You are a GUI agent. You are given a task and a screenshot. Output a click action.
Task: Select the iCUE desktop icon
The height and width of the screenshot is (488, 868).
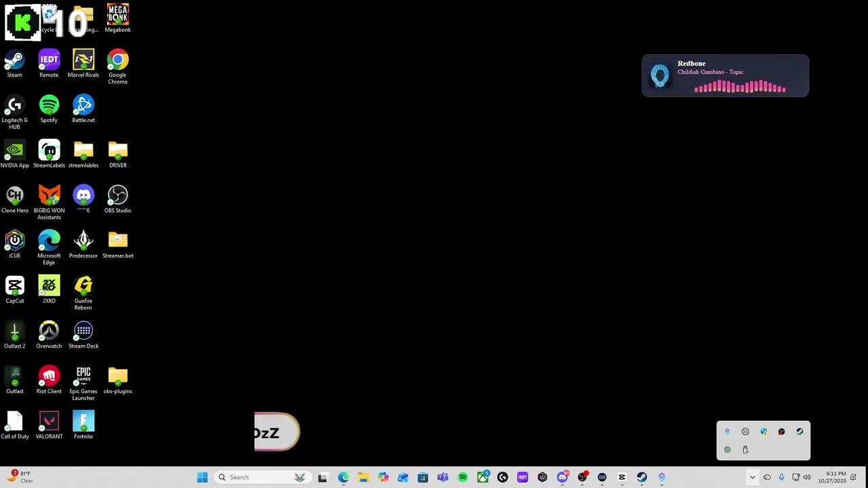point(14,244)
